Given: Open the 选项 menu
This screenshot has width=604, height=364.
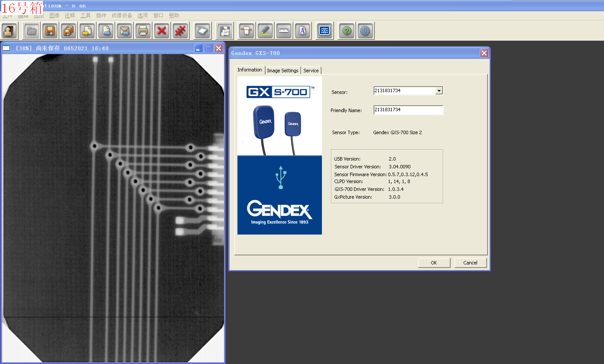Looking at the screenshot, I should point(143,16).
